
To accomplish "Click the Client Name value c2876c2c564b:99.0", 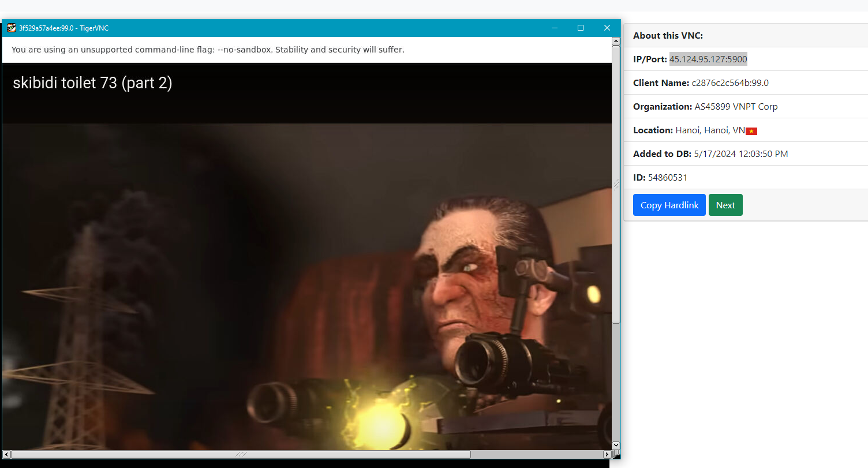I will click(x=730, y=83).
